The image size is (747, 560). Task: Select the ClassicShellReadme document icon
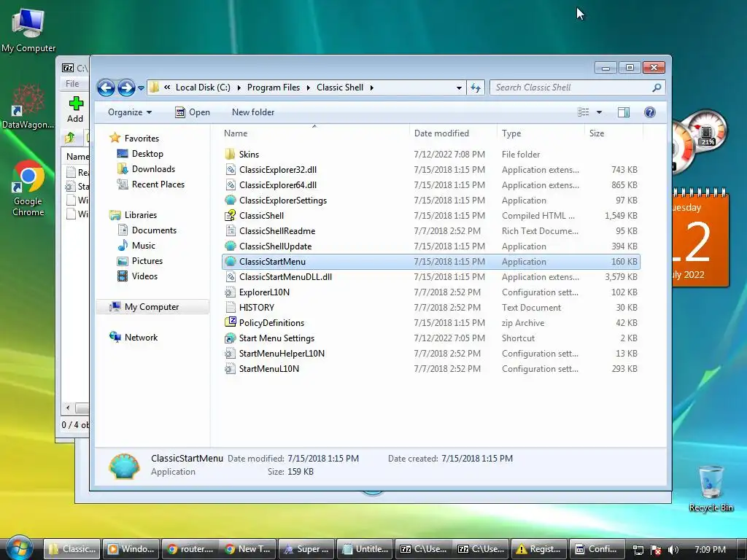tap(230, 231)
